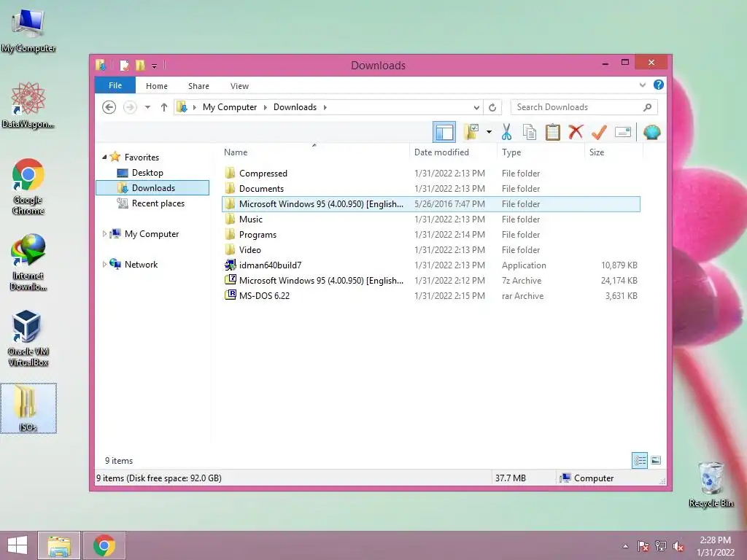Click the red X Delete icon
This screenshot has height=560, width=747.
(576, 132)
